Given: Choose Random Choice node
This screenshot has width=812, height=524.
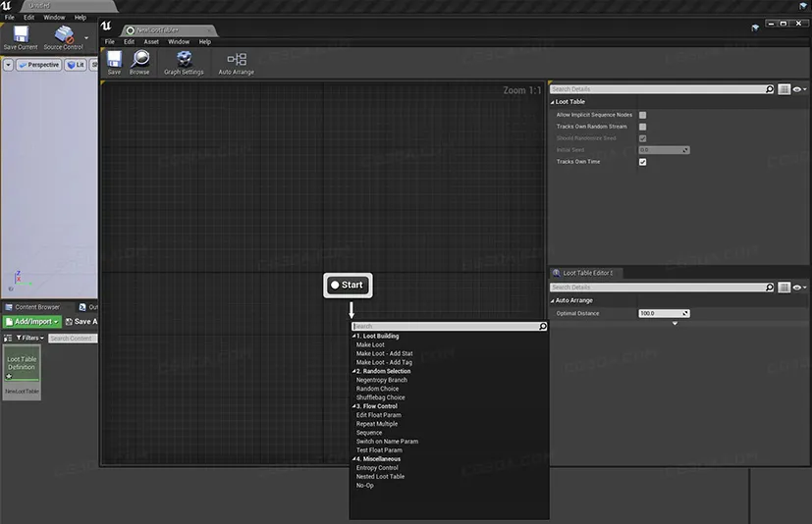Looking at the screenshot, I should [377, 389].
